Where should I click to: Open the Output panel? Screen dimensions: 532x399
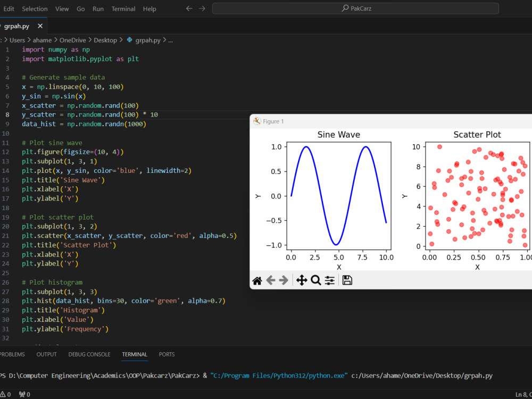46,354
